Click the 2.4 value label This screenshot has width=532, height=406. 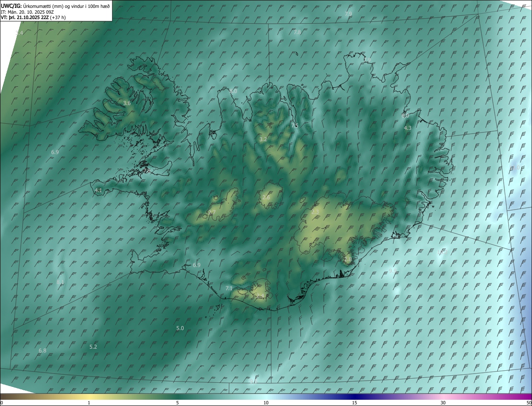(260, 296)
